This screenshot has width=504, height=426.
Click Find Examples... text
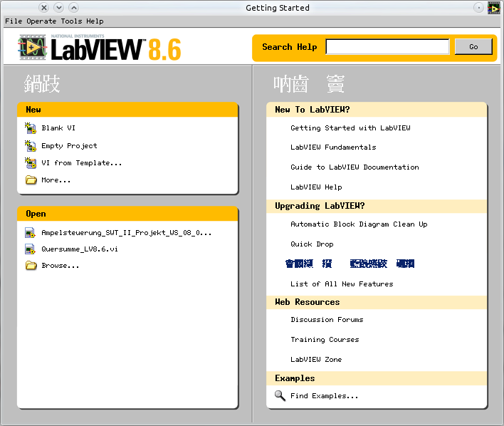point(324,396)
